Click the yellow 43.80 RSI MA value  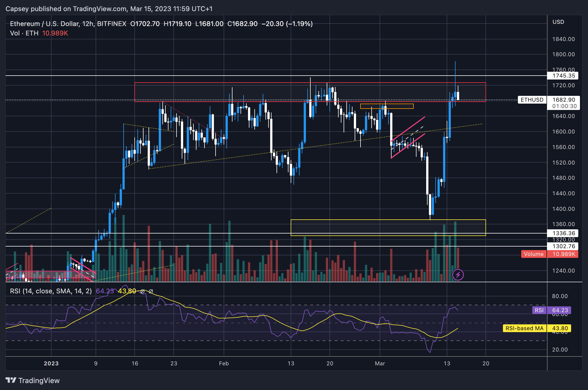127,291
